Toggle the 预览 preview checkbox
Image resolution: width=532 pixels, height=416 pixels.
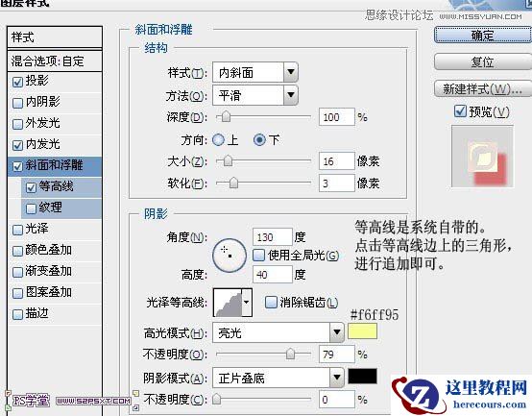(460, 110)
